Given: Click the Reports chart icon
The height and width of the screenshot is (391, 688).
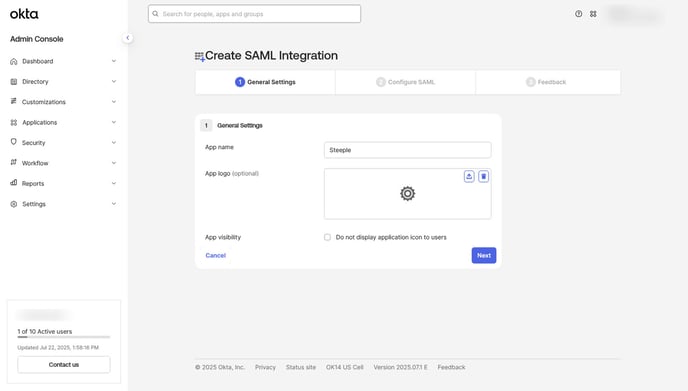Looking at the screenshot, I should (x=14, y=183).
